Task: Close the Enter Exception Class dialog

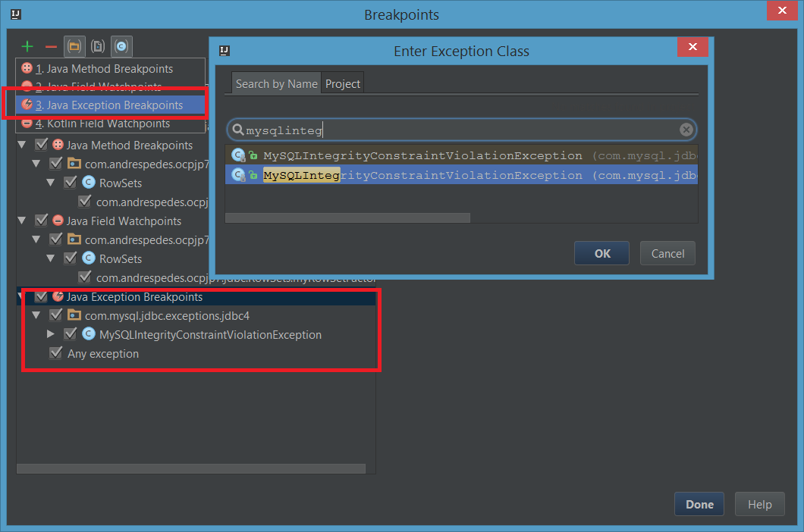Action: coord(693,47)
